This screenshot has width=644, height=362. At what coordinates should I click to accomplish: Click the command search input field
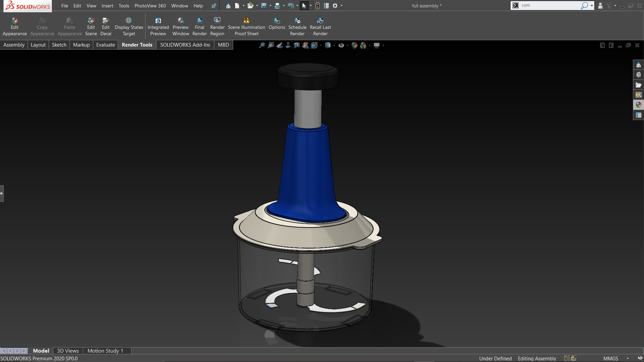(x=549, y=5)
